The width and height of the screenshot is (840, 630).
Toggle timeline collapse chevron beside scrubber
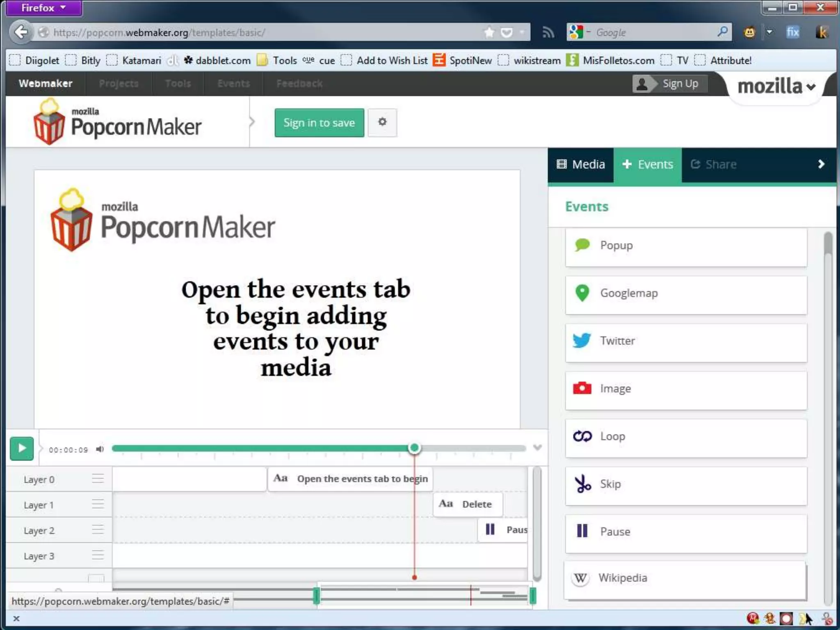(537, 447)
